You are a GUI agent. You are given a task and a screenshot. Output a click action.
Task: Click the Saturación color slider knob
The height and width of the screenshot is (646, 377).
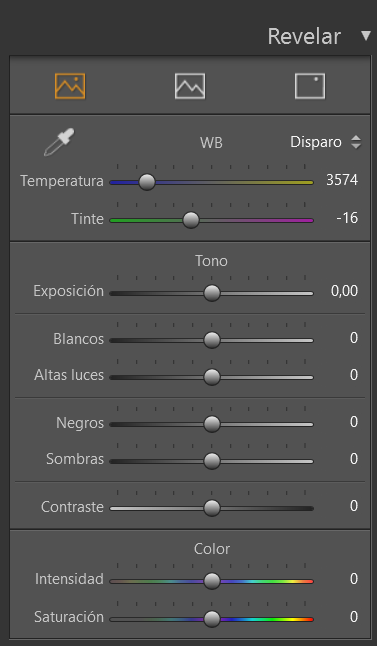(212, 619)
